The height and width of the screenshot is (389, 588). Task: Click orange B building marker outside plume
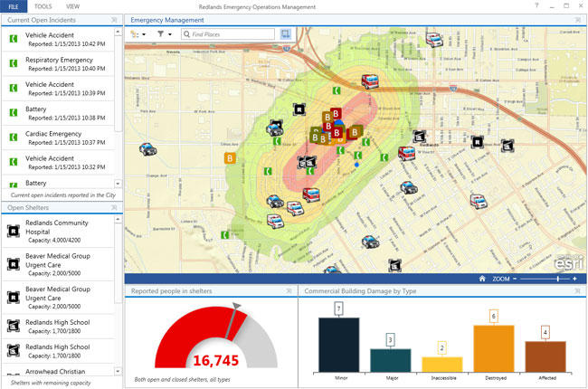[231, 158]
